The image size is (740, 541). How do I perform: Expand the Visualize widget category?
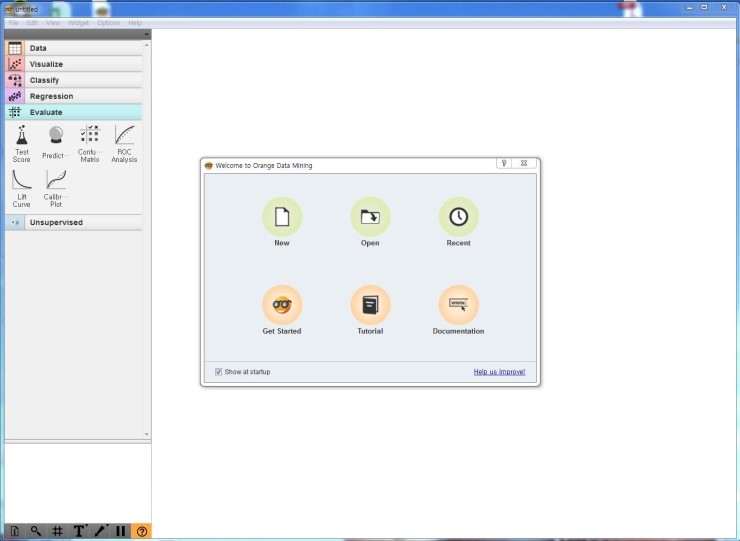(74, 64)
